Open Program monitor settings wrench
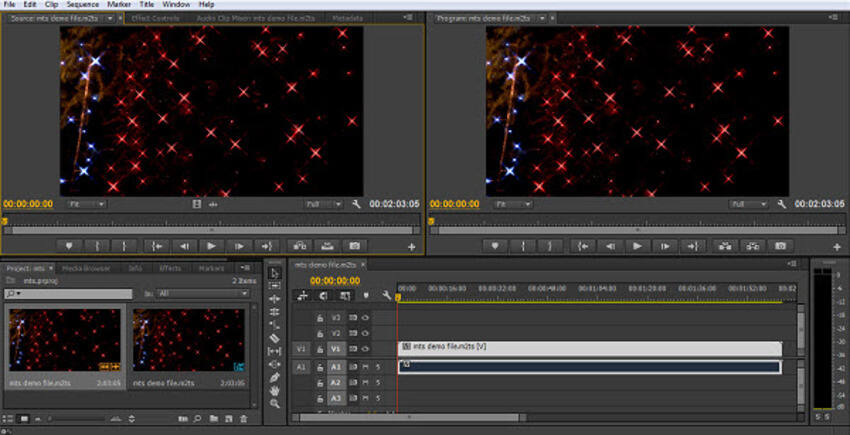Image resolution: width=850 pixels, height=435 pixels. point(782,204)
